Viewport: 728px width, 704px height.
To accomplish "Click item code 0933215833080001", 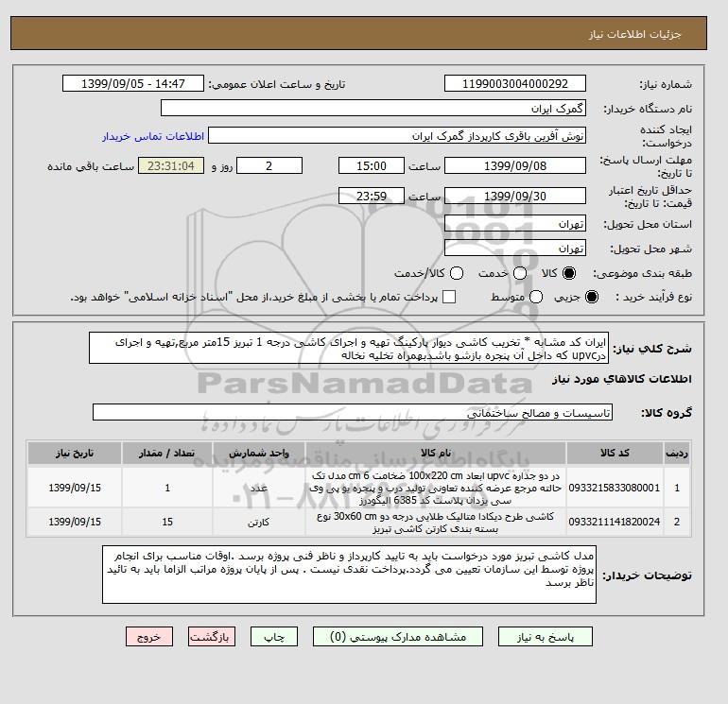I will point(615,488).
